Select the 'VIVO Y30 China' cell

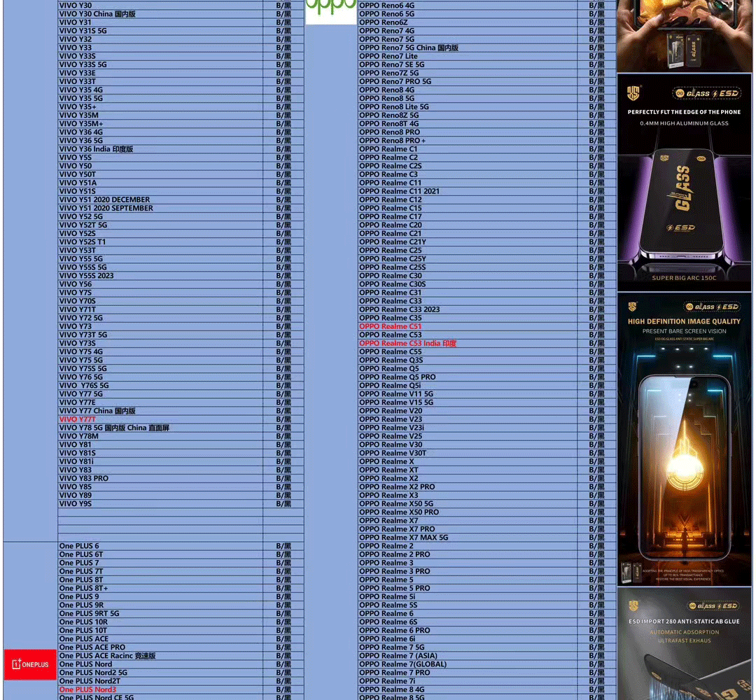coord(160,14)
